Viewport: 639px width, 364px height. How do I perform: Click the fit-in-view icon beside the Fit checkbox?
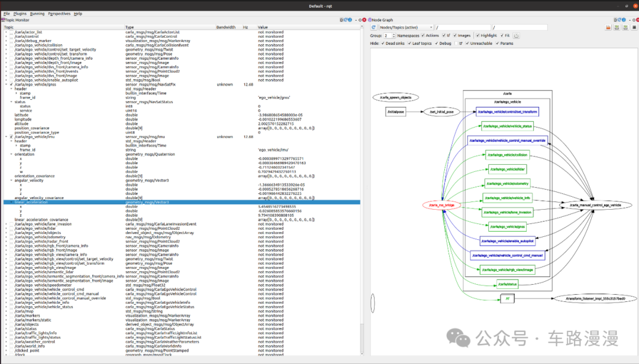(516, 35)
